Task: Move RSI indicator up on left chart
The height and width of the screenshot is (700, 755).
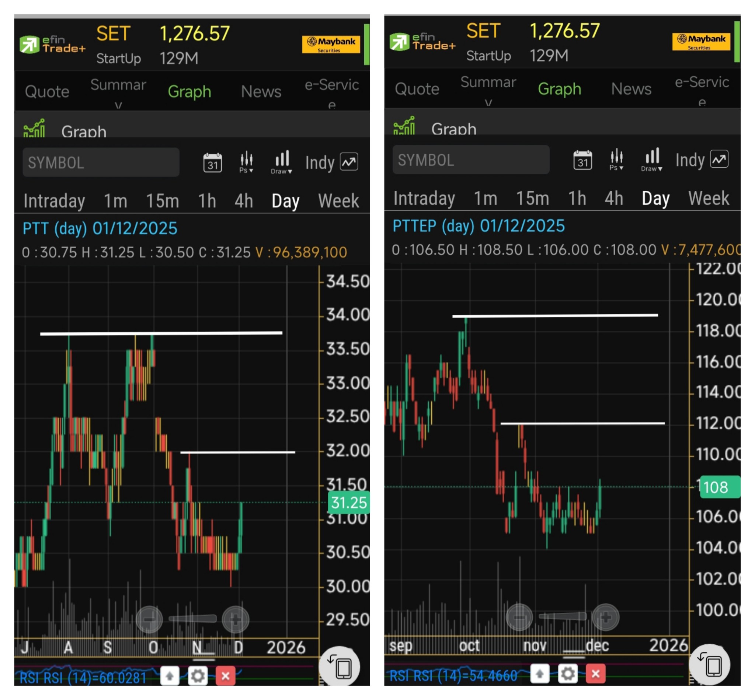Action: tap(170, 676)
